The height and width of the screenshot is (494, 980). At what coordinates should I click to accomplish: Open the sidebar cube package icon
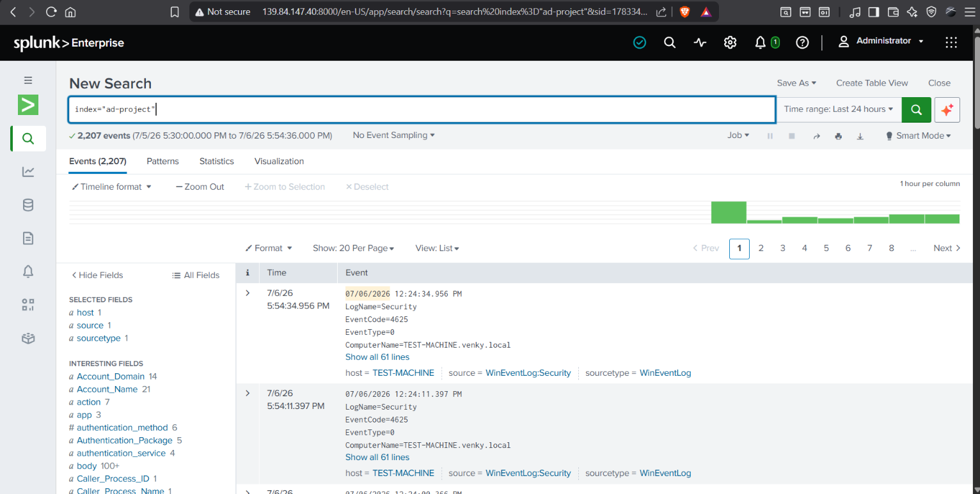[28, 338]
